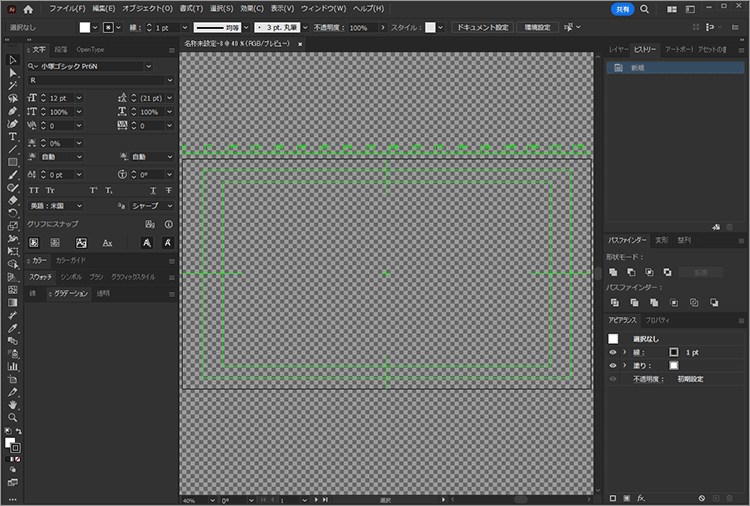Click the blue 共有 share button
This screenshot has width=750, height=506.
(x=620, y=8)
